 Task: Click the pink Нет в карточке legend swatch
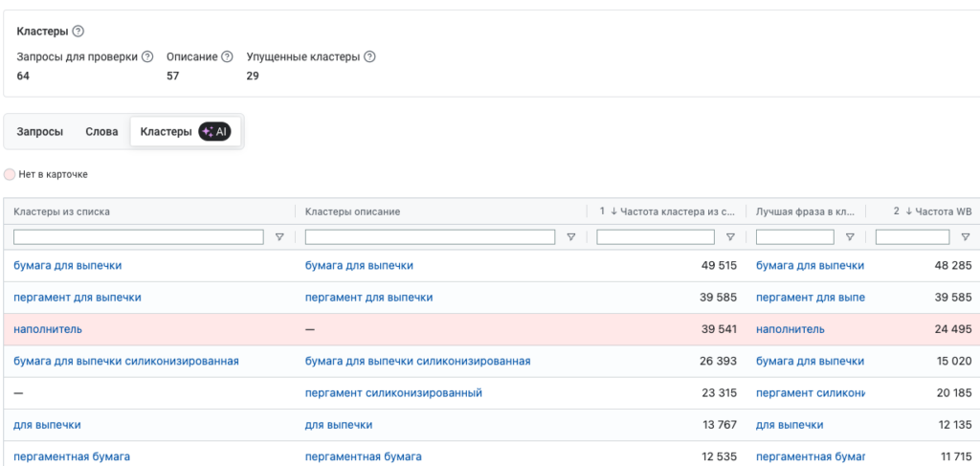pyautogui.click(x=10, y=175)
